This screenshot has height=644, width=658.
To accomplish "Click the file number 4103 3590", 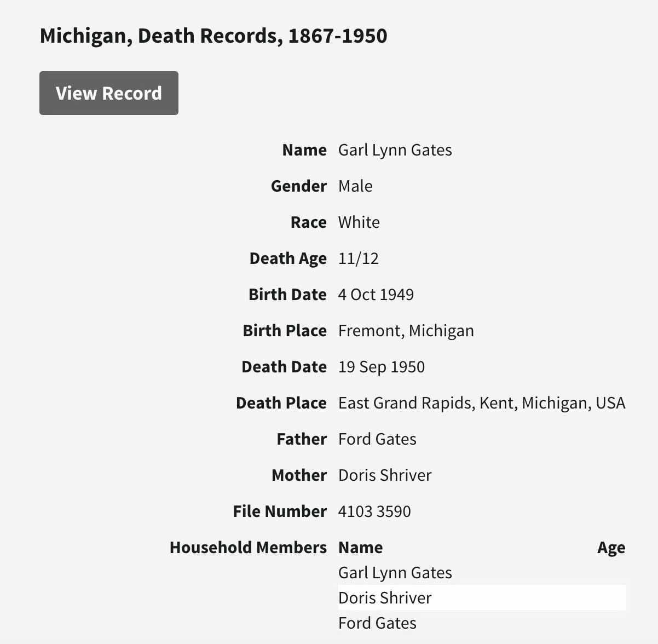I will [374, 511].
